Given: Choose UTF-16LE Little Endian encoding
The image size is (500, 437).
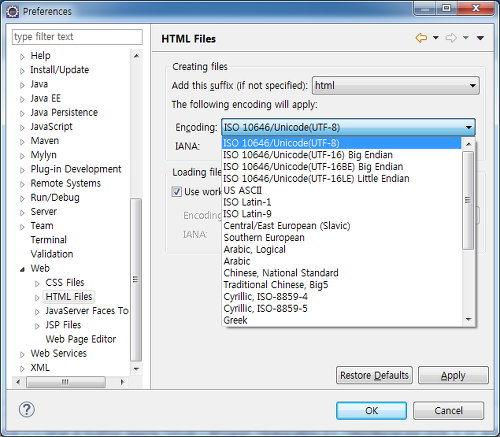Looking at the screenshot, I should click(x=342, y=179).
